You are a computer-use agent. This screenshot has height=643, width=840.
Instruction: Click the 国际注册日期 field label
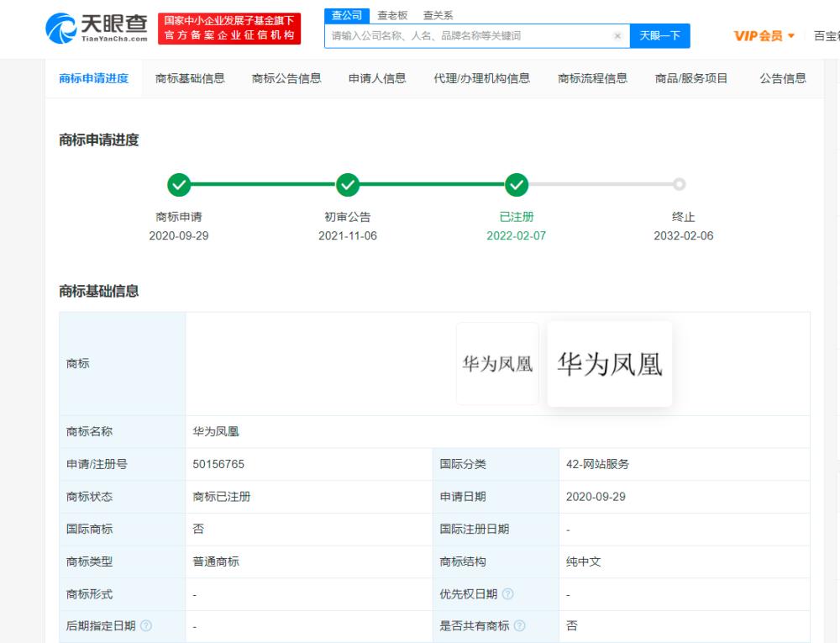click(474, 529)
